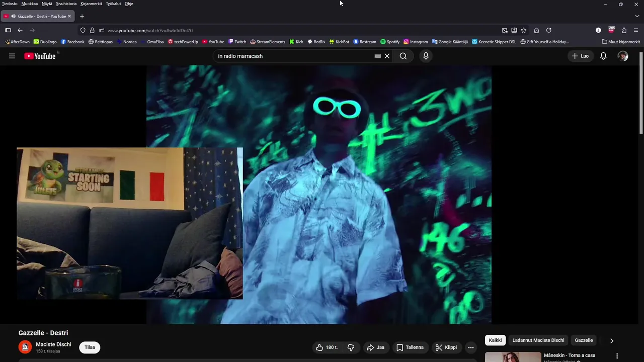644x362 pixels.
Task: Open the Firefox application hamburger menu
Action: click(636, 30)
